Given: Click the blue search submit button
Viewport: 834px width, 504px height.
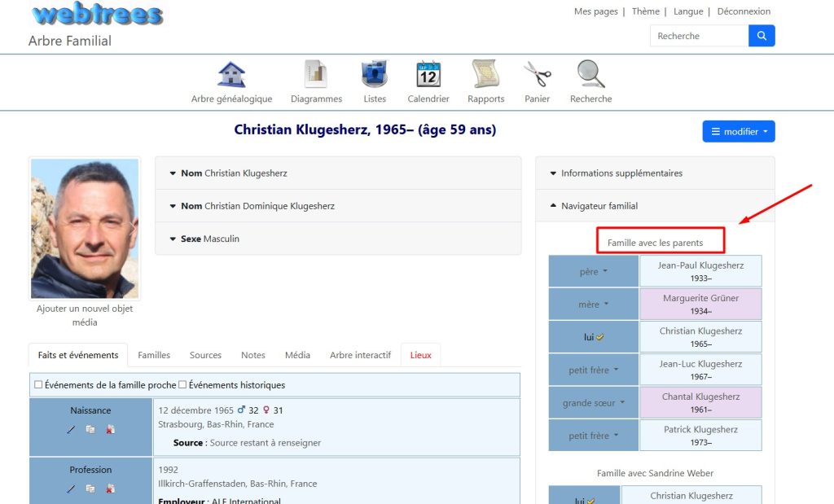Looking at the screenshot, I should tap(762, 36).
